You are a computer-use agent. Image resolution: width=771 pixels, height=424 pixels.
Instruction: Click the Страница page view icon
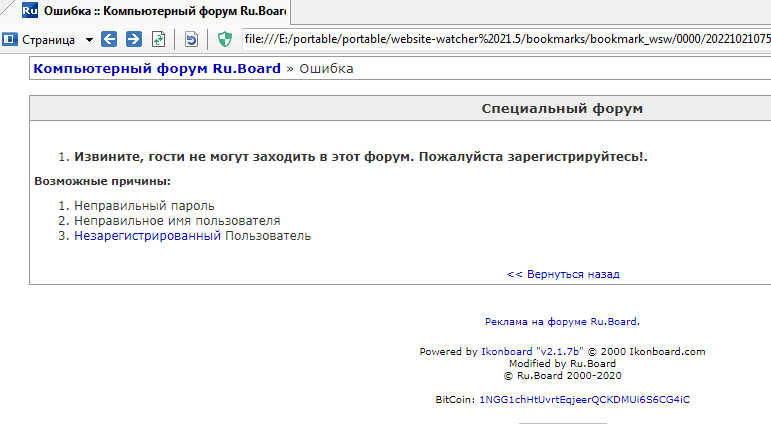[x=10, y=39]
